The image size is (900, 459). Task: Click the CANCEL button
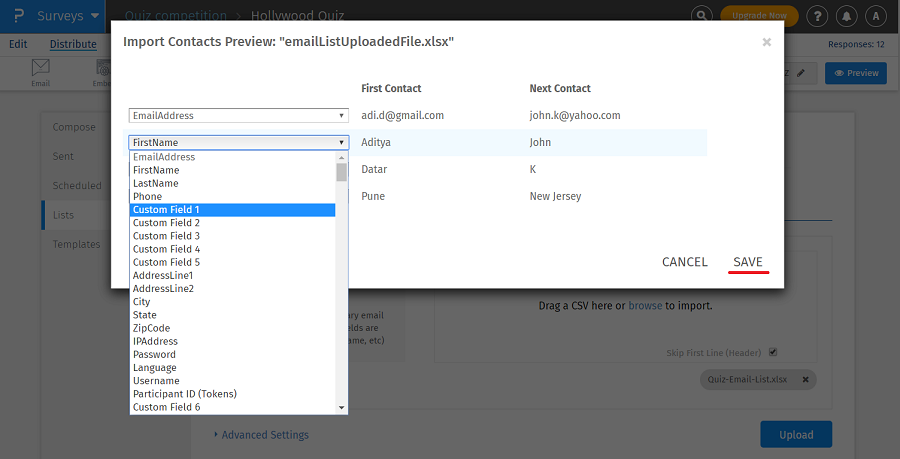(685, 262)
